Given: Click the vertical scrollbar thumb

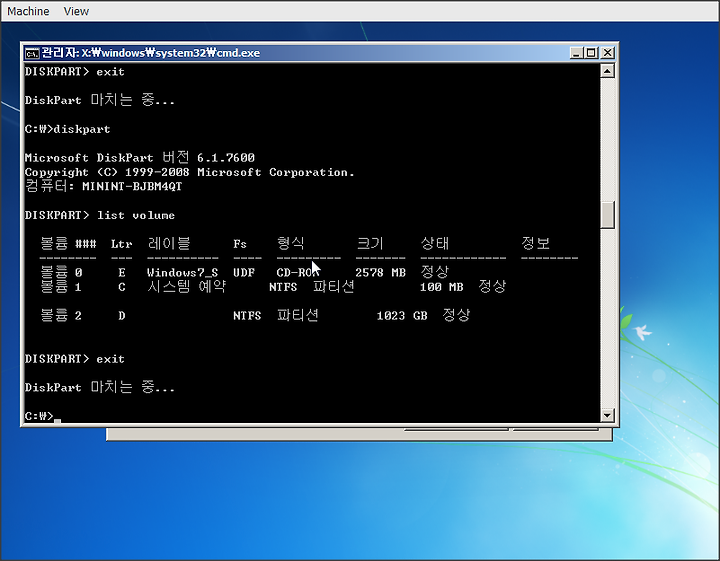Looking at the screenshot, I should pos(607,214).
